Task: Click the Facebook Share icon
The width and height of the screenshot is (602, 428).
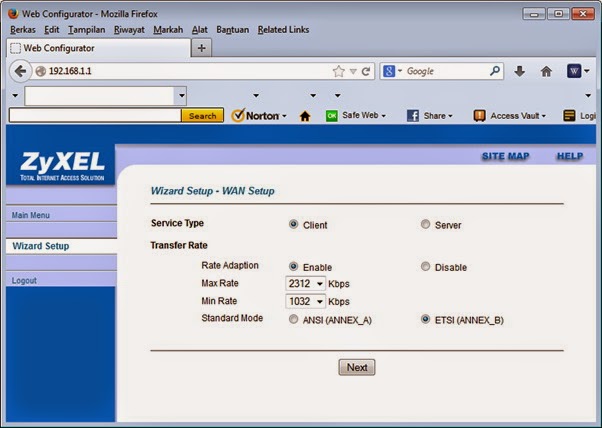Action: pyautogui.click(x=413, y=116)
